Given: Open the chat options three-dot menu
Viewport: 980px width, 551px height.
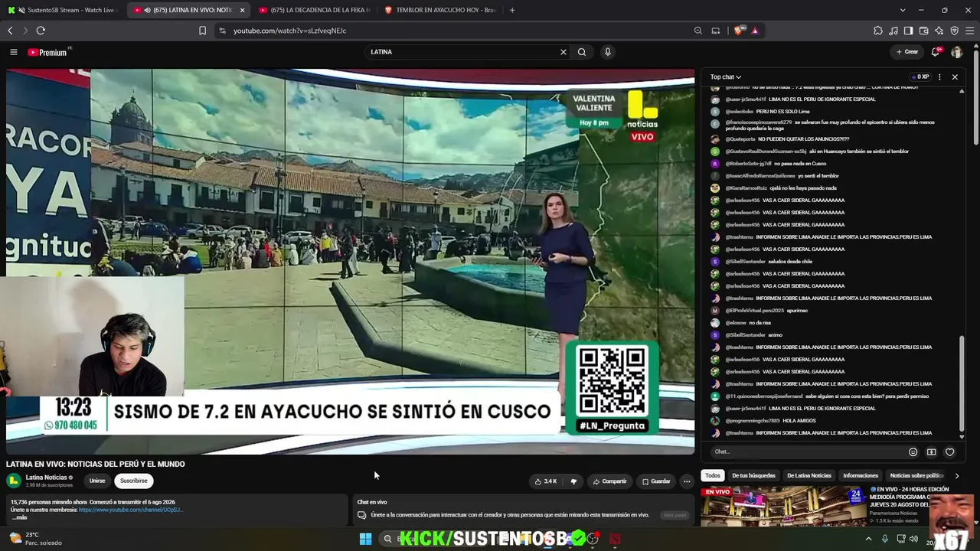Looking at the screenshot, I should 939,77.
